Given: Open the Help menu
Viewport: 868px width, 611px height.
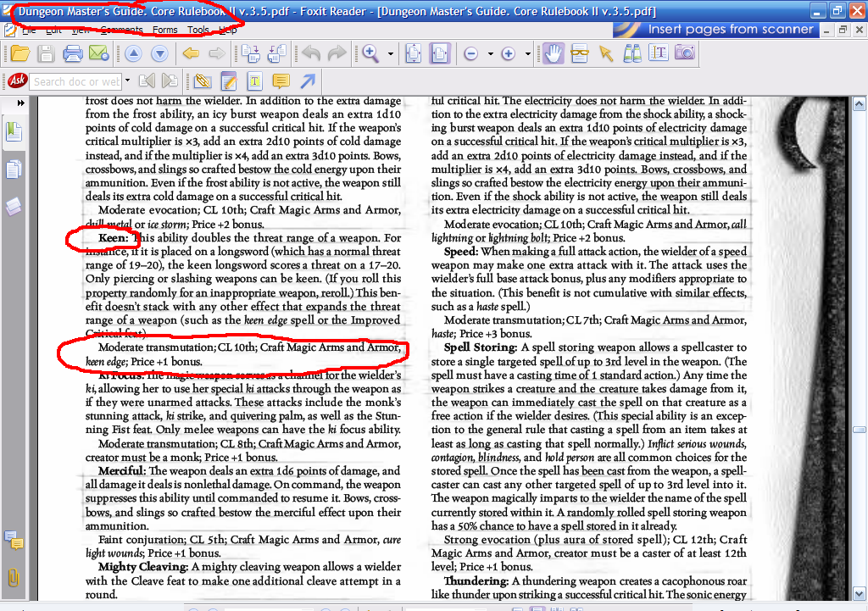Looking at the screenshot, I should pos(227,30).
